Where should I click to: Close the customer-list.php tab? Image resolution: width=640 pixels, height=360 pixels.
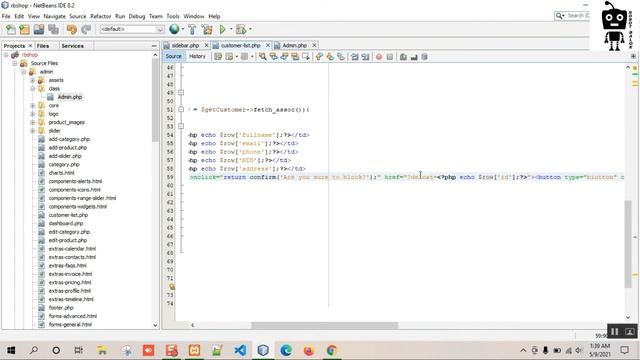(x=268, y=45)
